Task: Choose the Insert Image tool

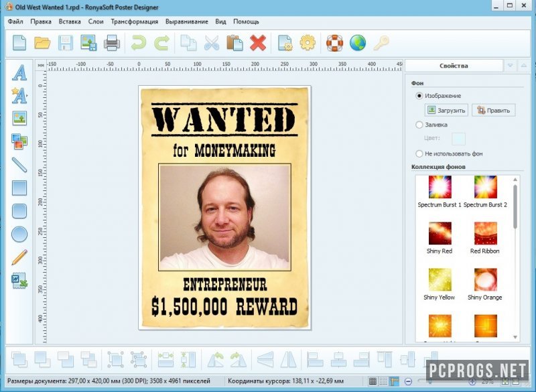Action: click(19, 118)
